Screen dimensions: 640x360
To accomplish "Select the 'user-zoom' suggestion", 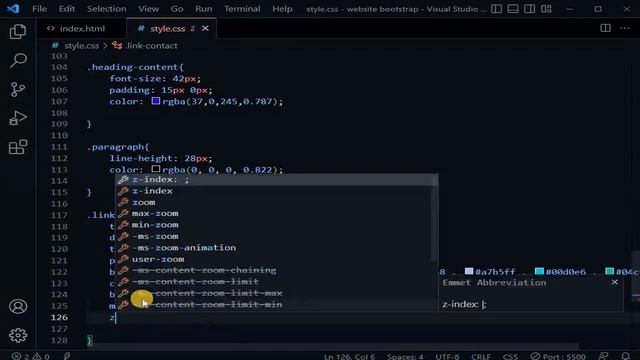I will coord(277,259).
